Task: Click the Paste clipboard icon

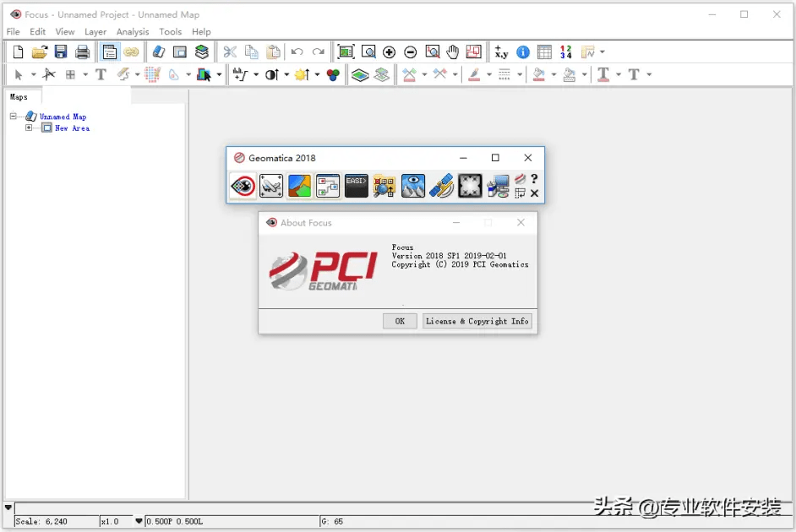Action: pos(273,52)
